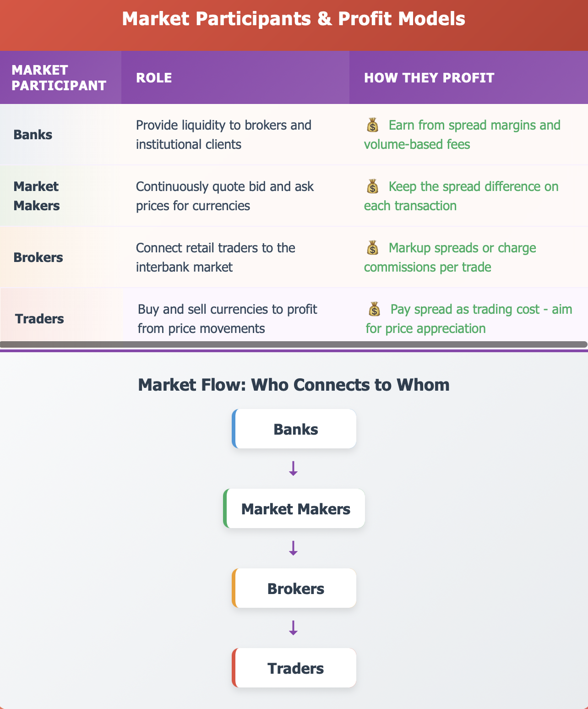Click the money bag icon in Brokers row
Viewport: 588px width, 709px height.
[372, 248]
